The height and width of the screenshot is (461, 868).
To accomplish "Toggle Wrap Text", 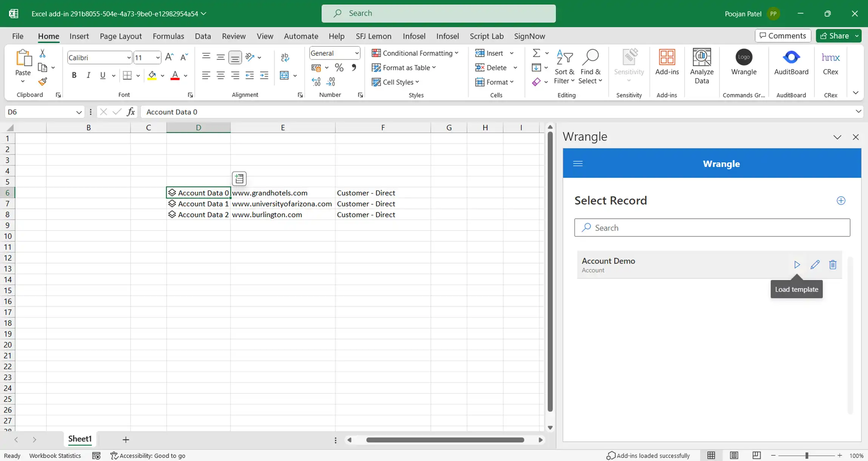I will pyautogui.click(x=285, y=57).
